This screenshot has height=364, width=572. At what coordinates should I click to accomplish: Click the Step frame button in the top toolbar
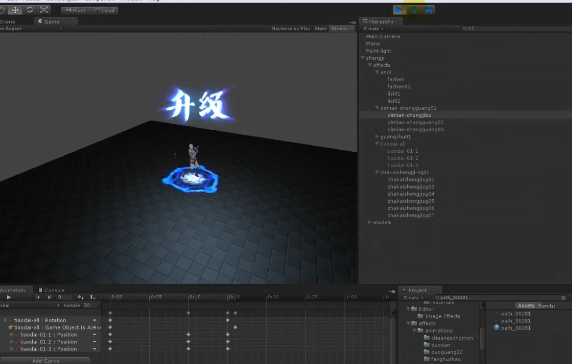[x=428, y=10]
